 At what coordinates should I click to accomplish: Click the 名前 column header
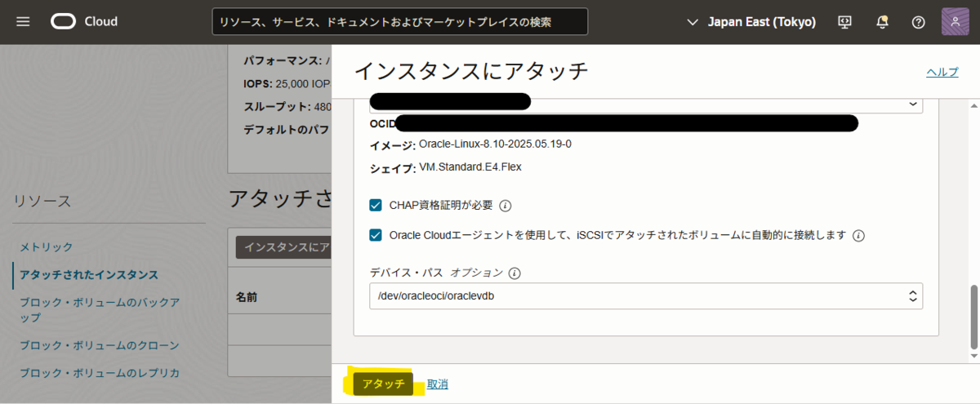coord(247,297)
